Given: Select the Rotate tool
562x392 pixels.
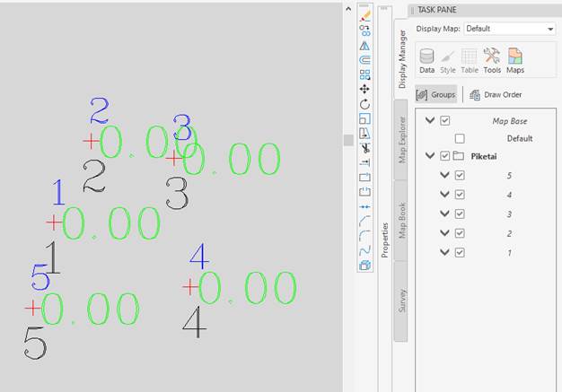Looking at the screenshot, I should (364, 104).
